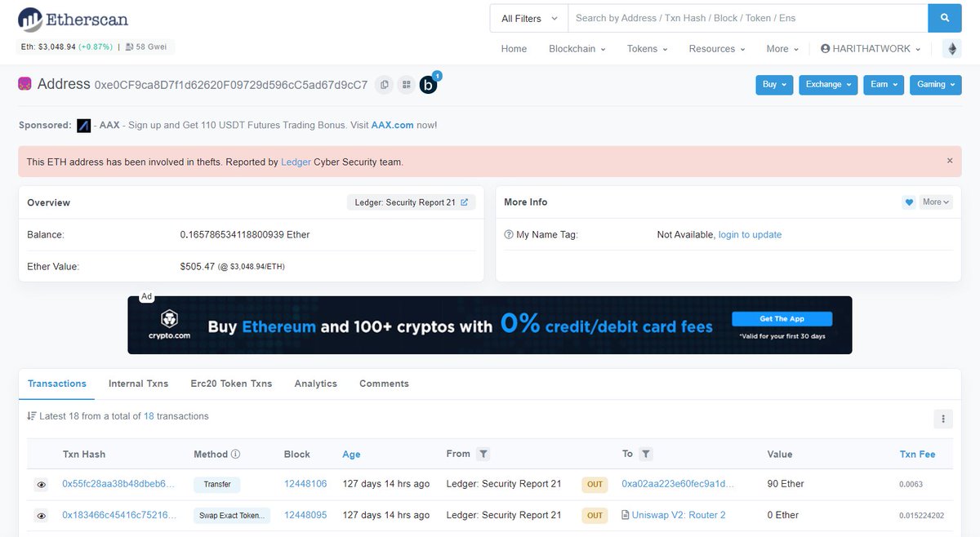Open transaction hash 0x183466c45416c75216

click(118, 515)
